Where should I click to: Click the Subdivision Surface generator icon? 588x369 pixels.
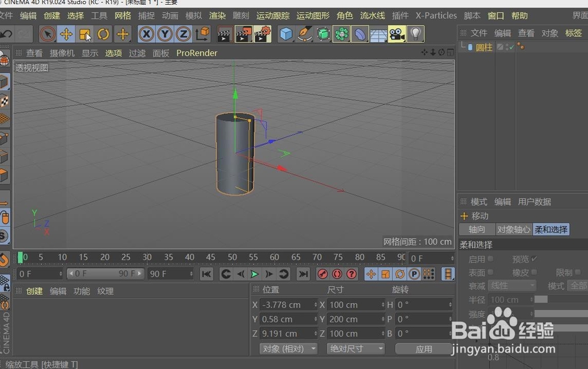tap(323, 34)
